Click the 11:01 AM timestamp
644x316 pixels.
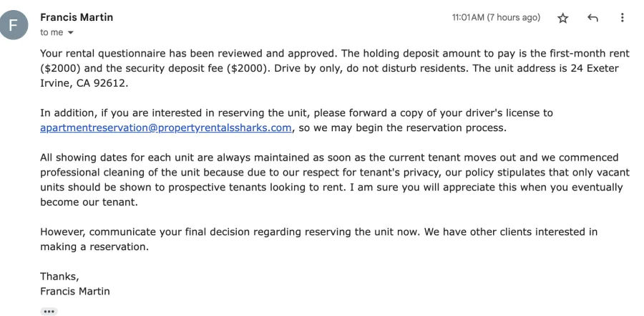(468, 18)
